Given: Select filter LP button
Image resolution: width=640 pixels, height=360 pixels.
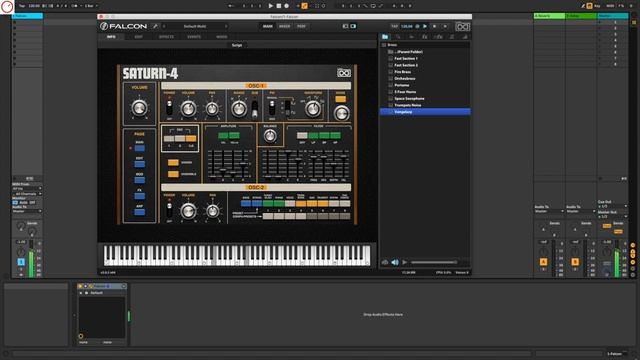Looking at the screenshot, I should click(313, 136).
